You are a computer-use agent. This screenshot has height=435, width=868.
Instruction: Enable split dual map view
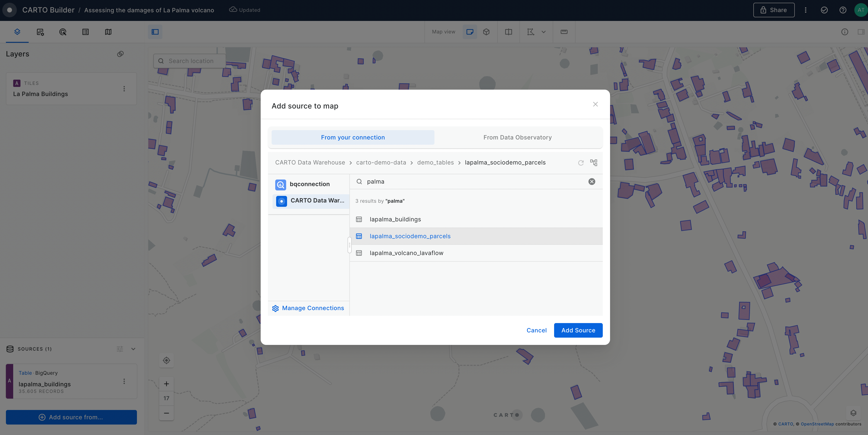point(508,32)
